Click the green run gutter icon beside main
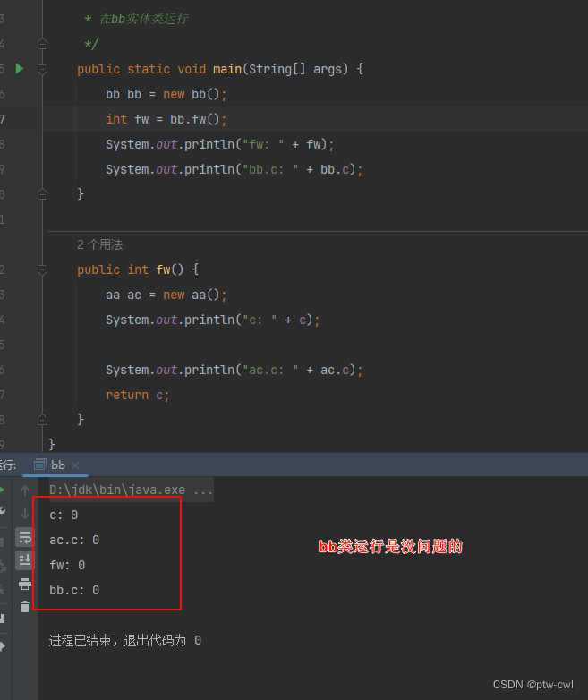This screenshot has width=588, height=700. point(20,69)
